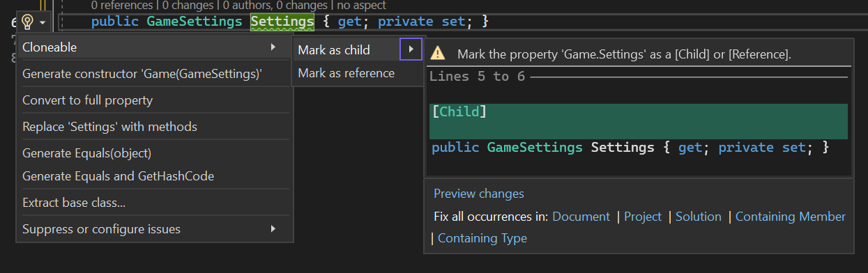The height and width of the screenshot is (273, 868).
Task: Select Mark as reference
Action: pos(357,73)
